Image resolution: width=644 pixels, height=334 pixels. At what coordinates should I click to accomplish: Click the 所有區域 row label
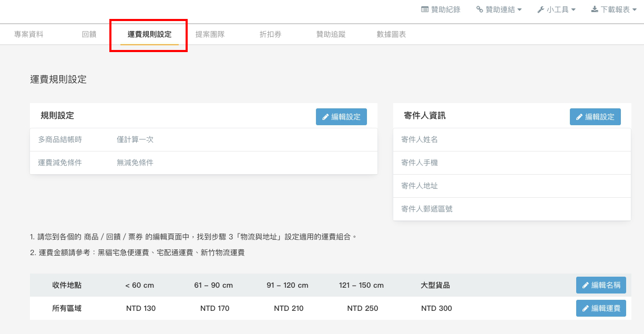point(67,308)
